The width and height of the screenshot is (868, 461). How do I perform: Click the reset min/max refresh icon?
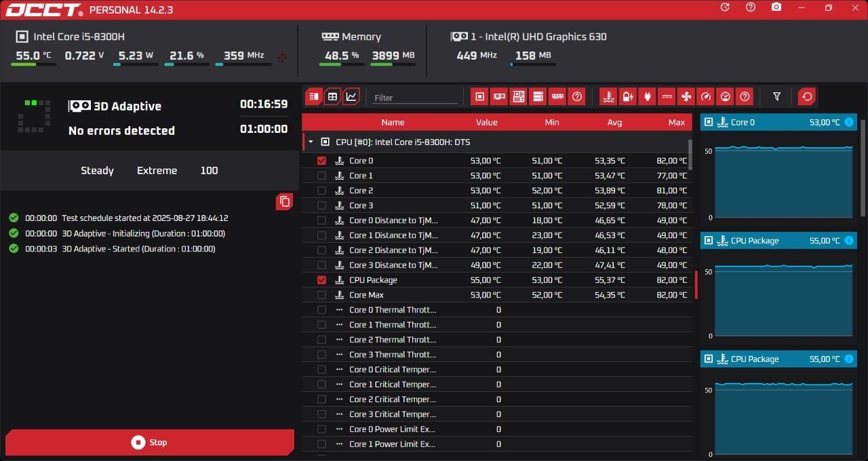[807, 97]
